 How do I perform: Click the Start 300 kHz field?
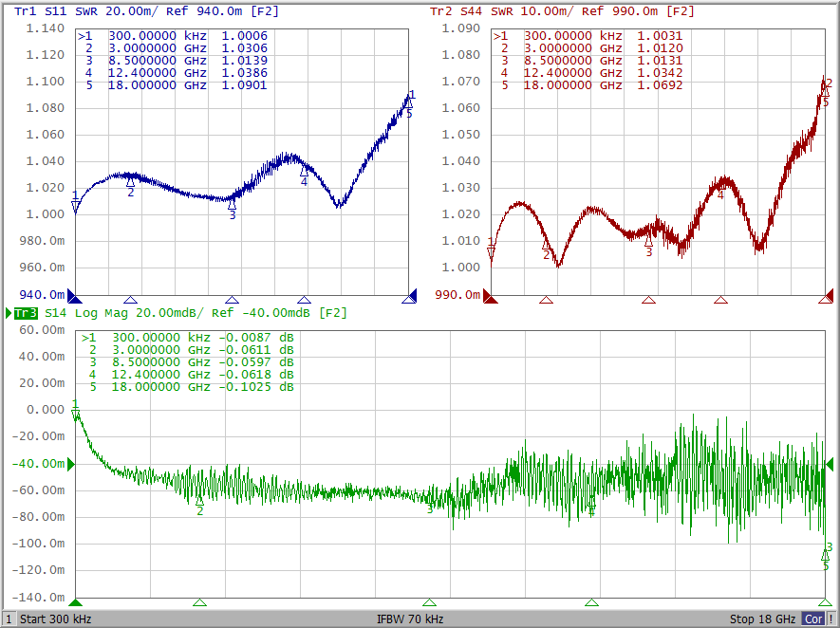coord(58,619)
